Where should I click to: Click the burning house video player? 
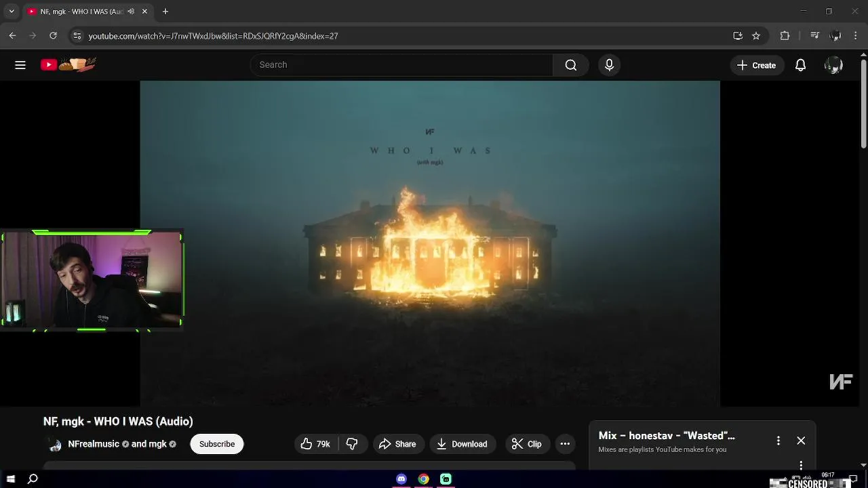430,244
